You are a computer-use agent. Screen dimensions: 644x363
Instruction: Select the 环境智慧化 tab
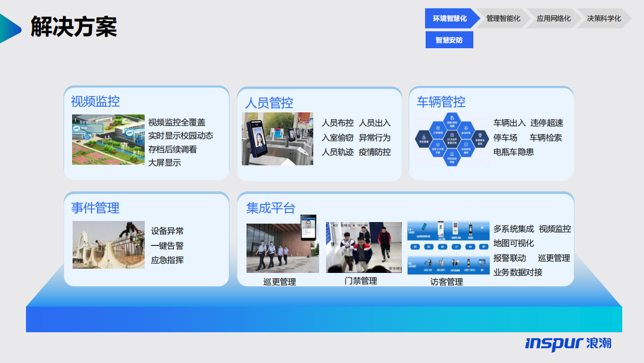tap(449, 19)
